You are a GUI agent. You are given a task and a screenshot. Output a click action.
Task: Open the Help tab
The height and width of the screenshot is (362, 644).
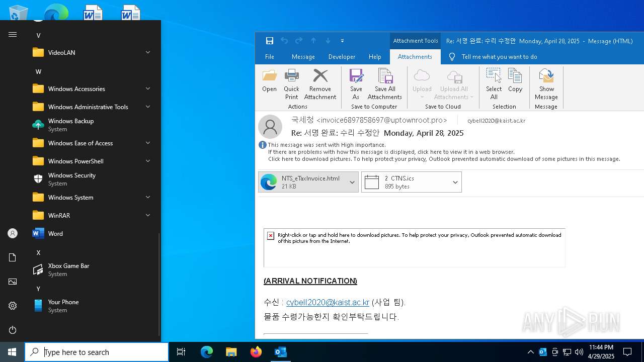pos(375,57)
